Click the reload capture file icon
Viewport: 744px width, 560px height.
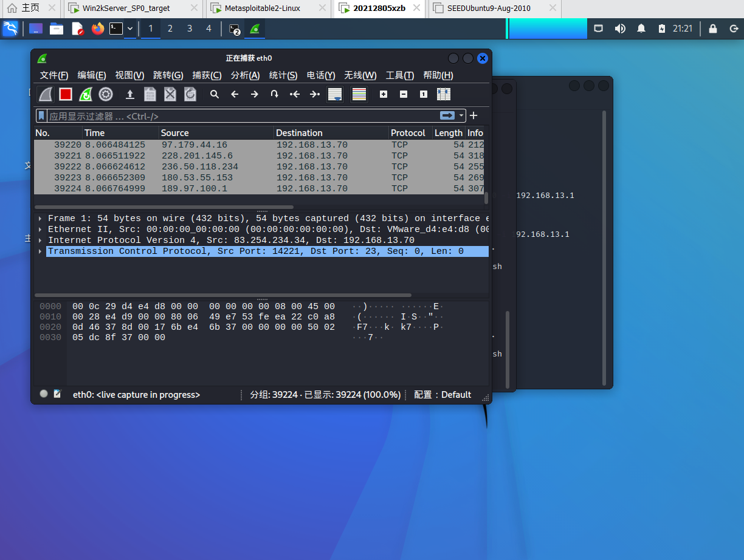190,94
